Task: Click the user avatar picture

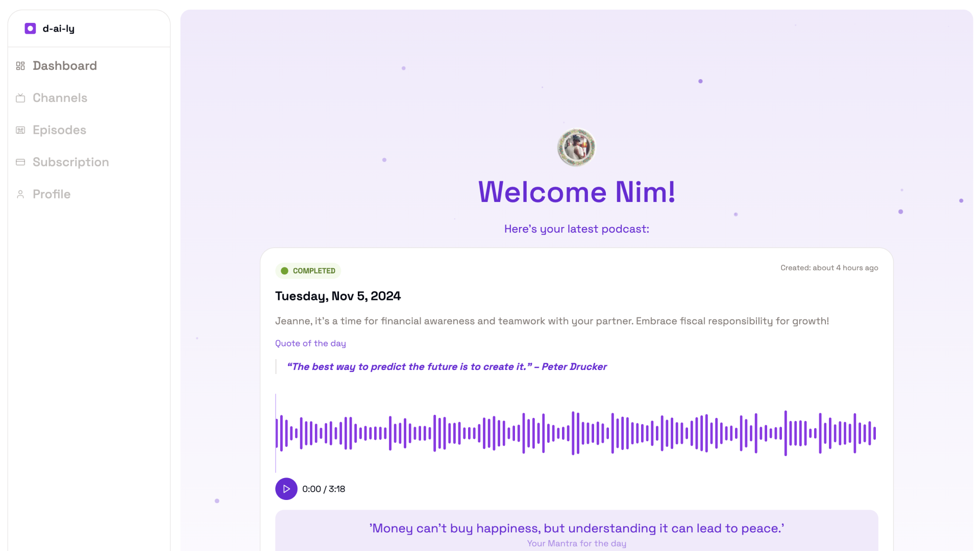Action: [576, 147]
